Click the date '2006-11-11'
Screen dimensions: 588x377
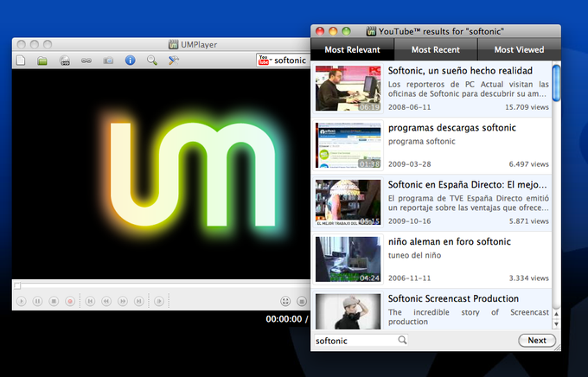point(410,278)
